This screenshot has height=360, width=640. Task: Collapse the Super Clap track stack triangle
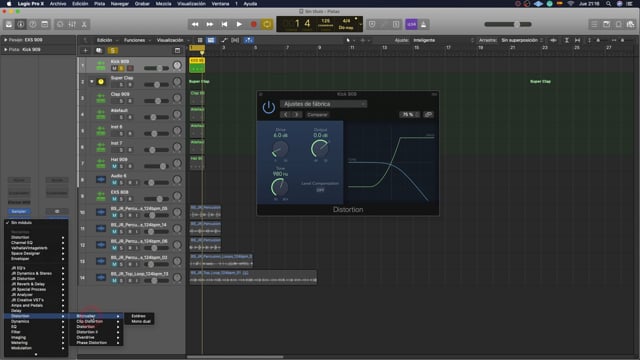click(92, 82)
